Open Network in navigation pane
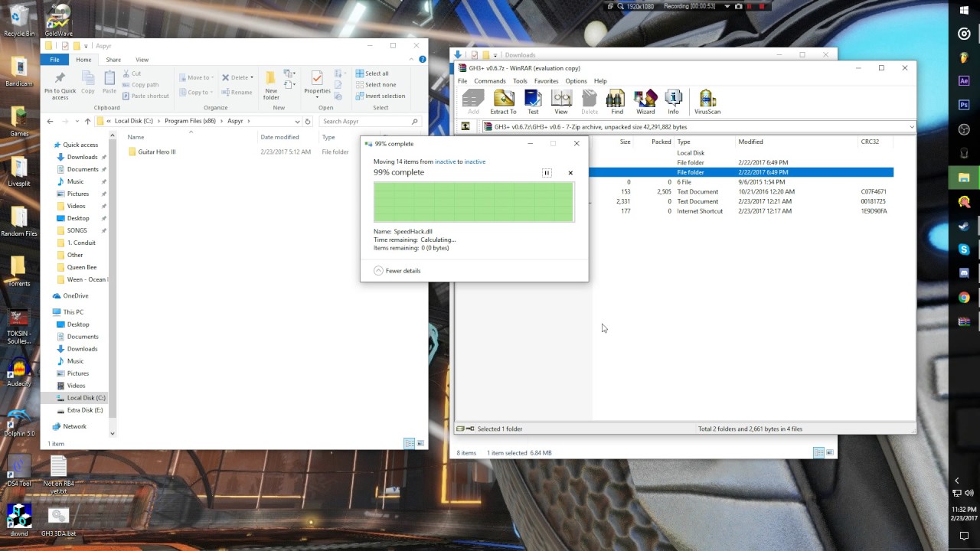 (x=74, y=426)
